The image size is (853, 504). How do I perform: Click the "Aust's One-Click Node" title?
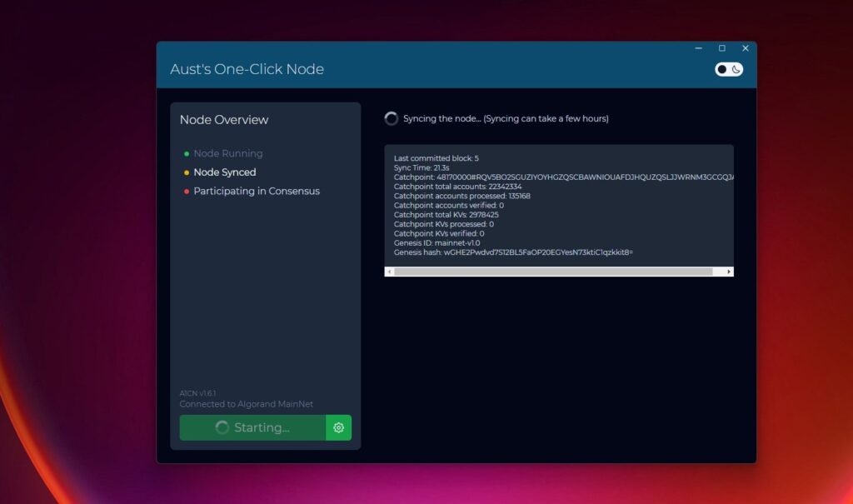tap(247, 69)
